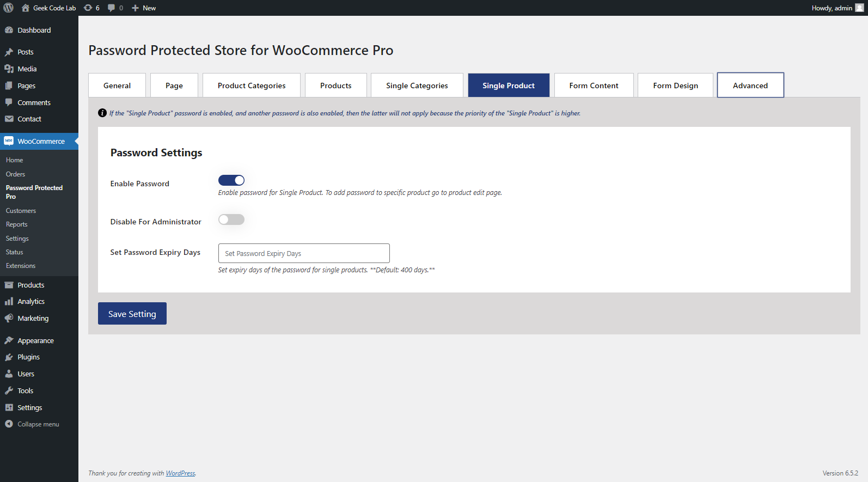This screenshot has width=868, height=482.
Task: Select the Advanced tab
Action: tap(750, 86)
